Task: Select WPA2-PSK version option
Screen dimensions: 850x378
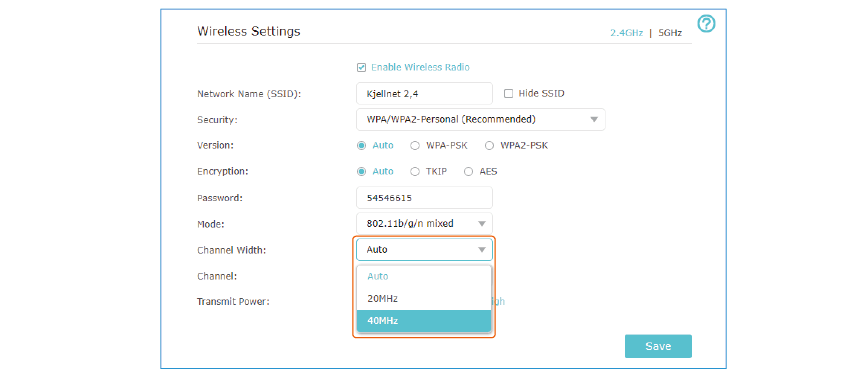Action: point(490,145)
